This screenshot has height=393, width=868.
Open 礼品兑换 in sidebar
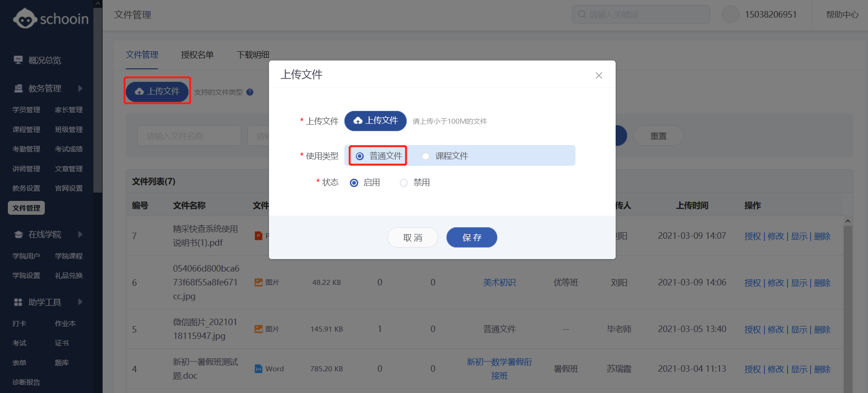69,276
